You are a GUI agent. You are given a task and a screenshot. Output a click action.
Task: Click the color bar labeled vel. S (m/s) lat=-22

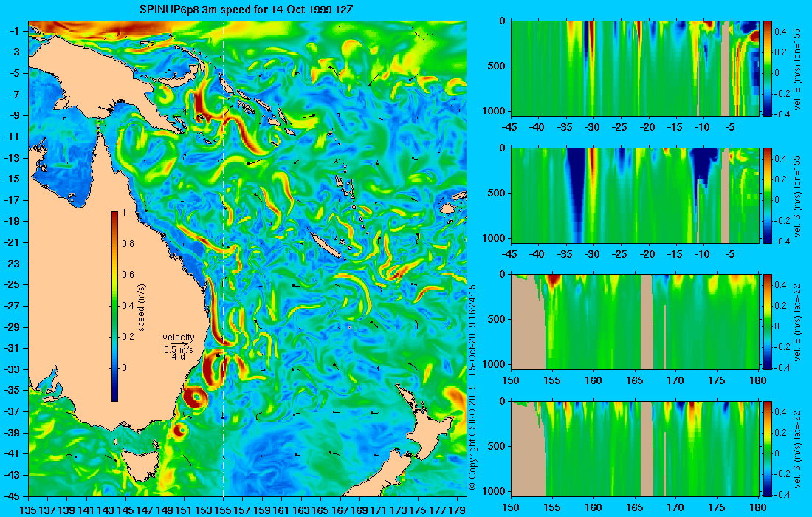point(768,448)
